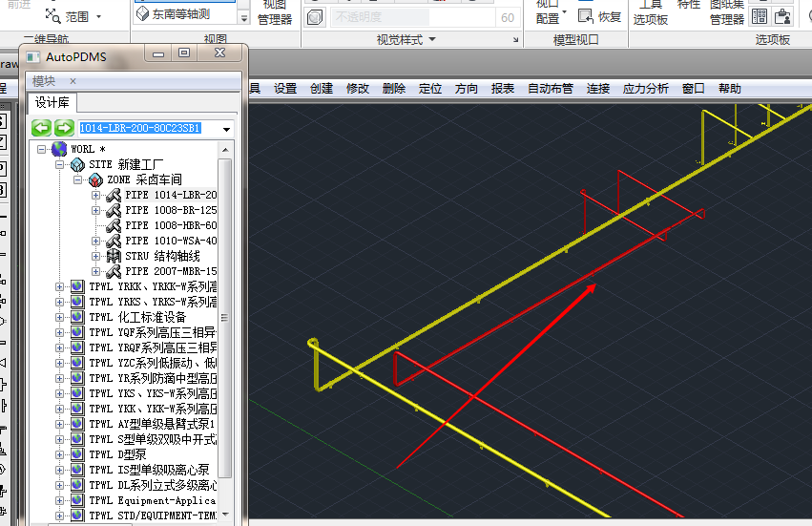Viewport: 812px width, 526px height.
Task: Open the pipe name dropdown 1014-LBR-200-80C23SB1
Action: tap(226, 129)
